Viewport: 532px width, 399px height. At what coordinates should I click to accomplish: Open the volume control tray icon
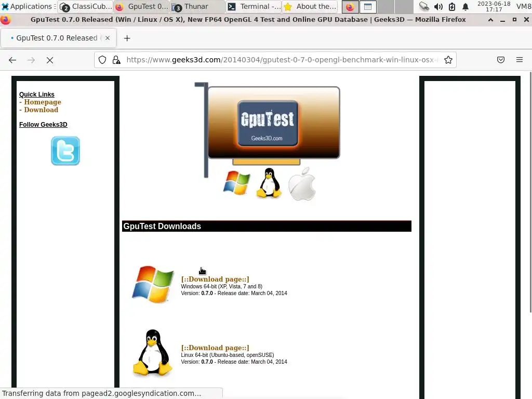pyautogui.click(x=438, y=6)
